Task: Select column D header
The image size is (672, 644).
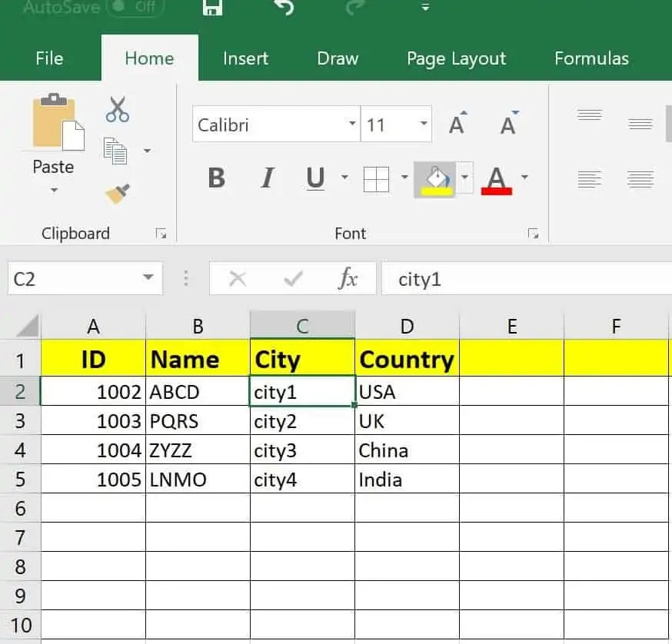Action: point(408,326)
